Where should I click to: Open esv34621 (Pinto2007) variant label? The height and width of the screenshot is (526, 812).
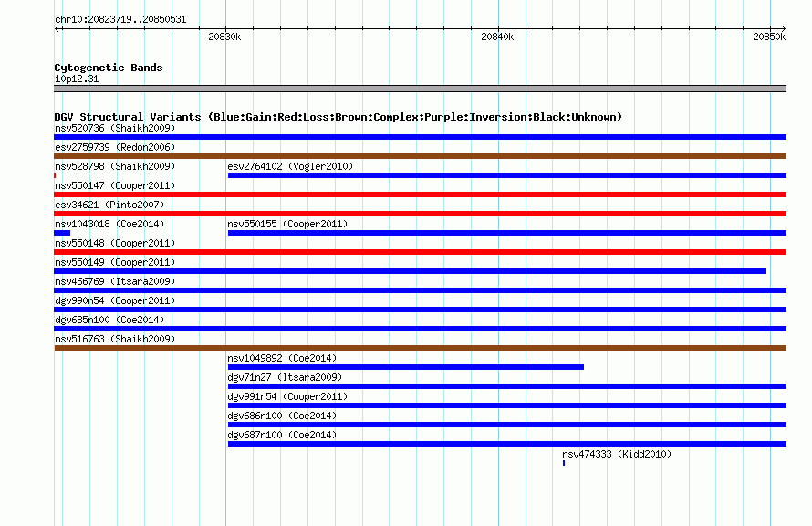point(109,205)
